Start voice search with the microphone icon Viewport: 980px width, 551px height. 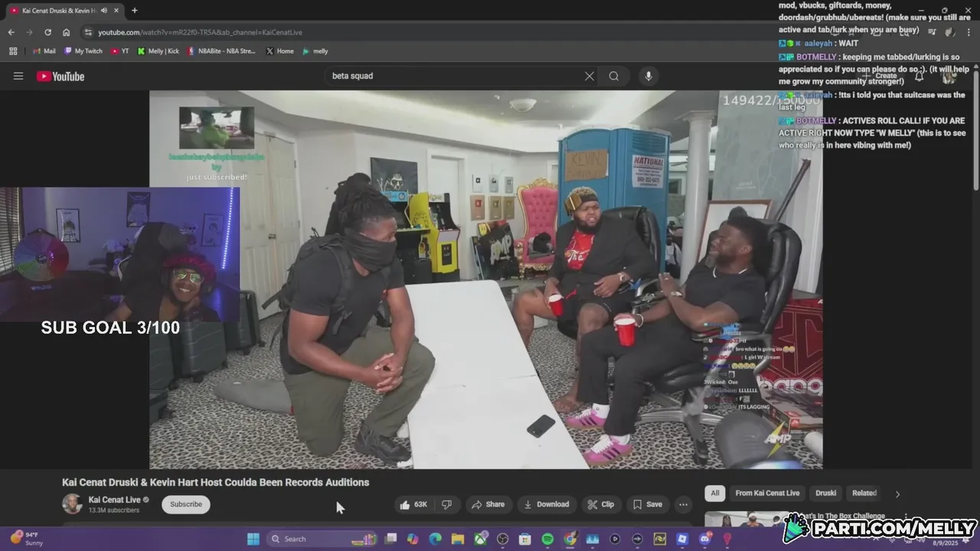pos(648,76)
